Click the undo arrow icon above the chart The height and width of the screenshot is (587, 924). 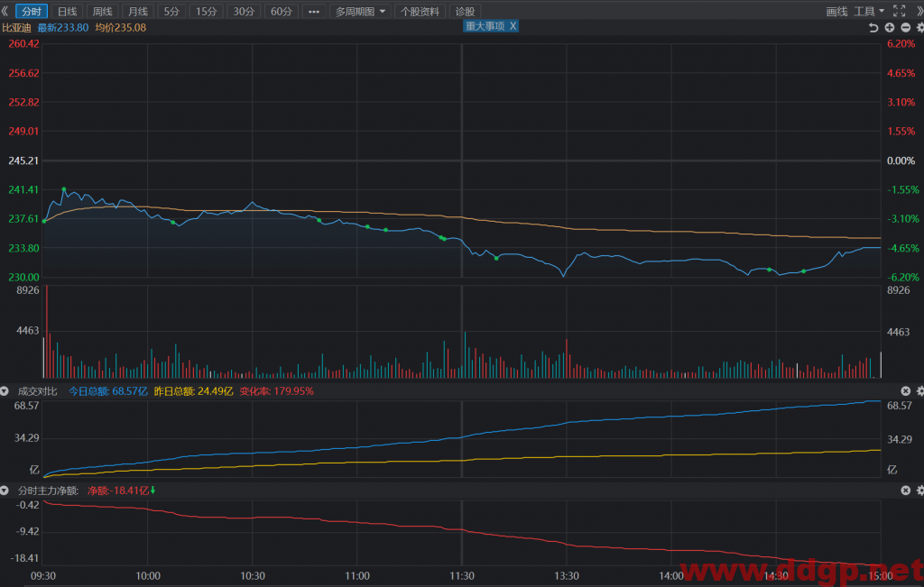click(x=873, y=28)
